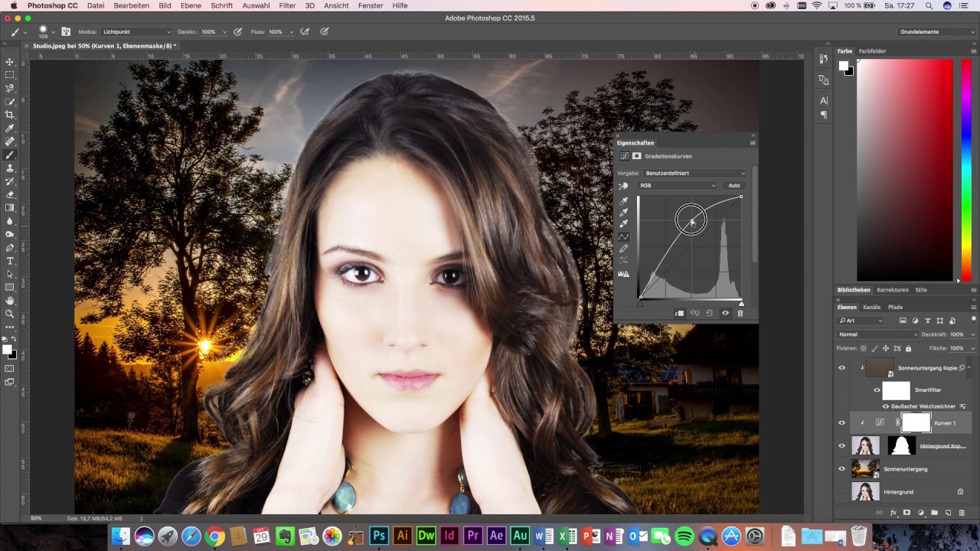980x551 pixels.
Task: Select the Hand tool
Action: 10,301
